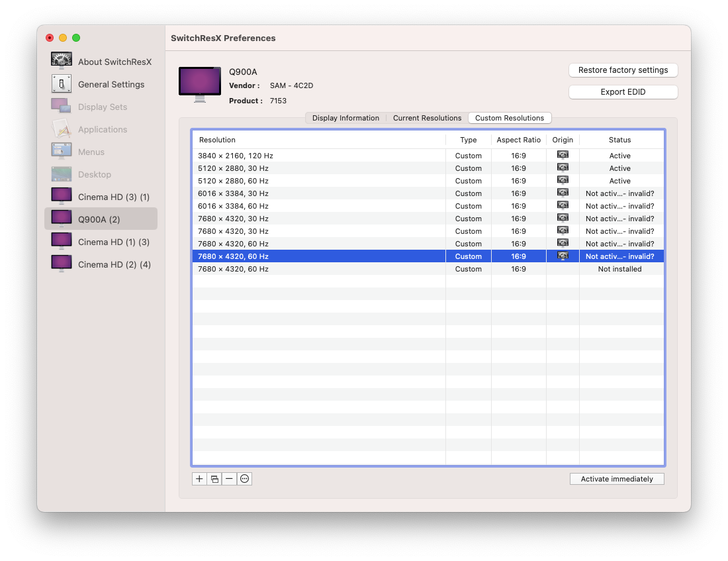The image size is (728, 561).
Task: Click Active status of 5120 × 2880, 30 Hz row
Action: click(620, 168)
